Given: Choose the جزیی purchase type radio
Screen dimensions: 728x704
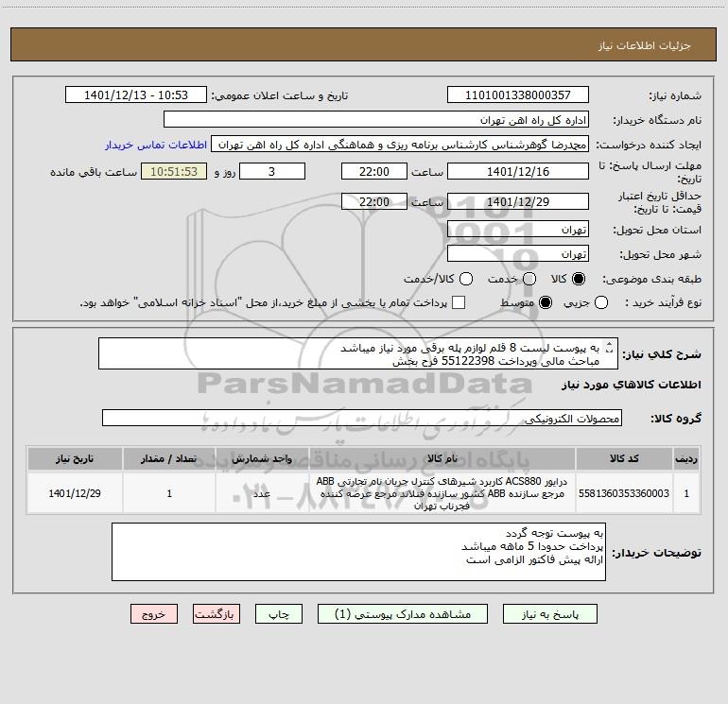Looking at the screenshot, I should pyautogui.click(x=600, y=303).
